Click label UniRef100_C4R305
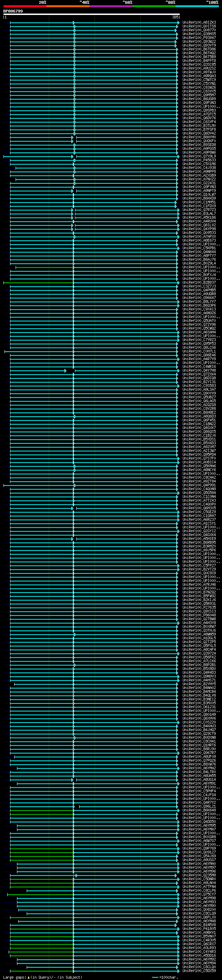 click(199, 940)
